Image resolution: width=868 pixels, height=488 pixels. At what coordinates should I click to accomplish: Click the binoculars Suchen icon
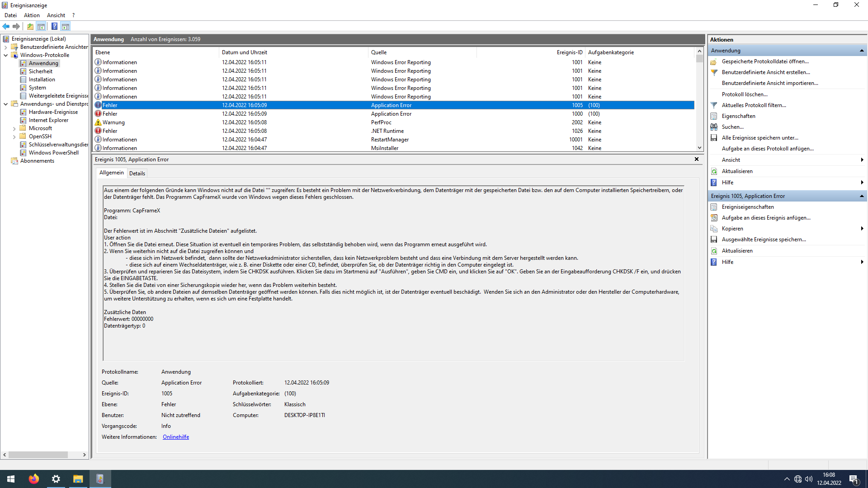click(x=714, y=127)
